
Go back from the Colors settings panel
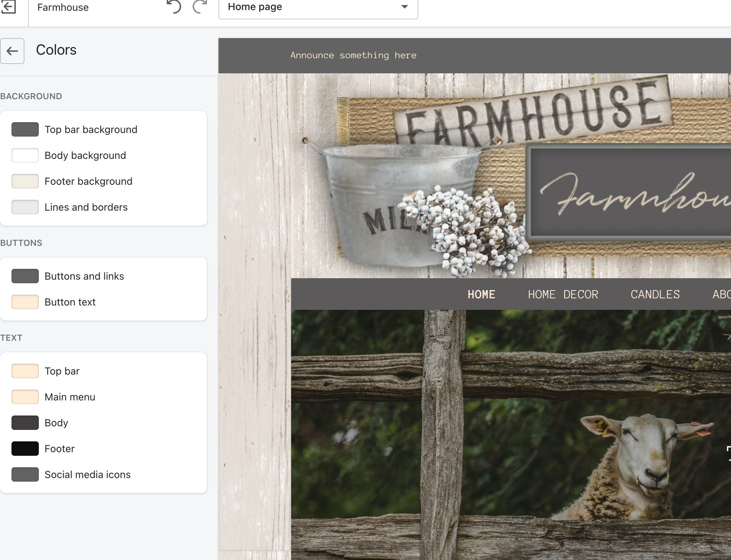[x=12, y=51]
